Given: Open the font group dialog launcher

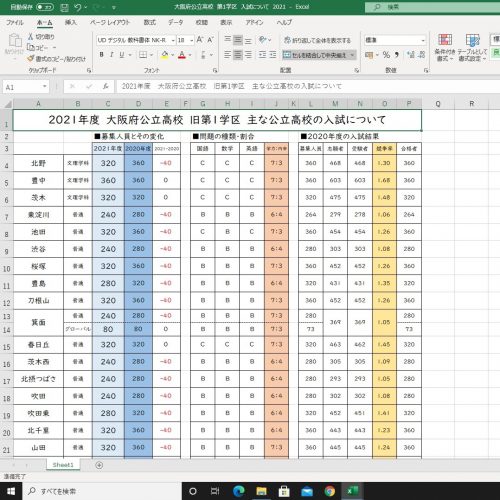Looking at the screenshot, I should coord(215,70).
